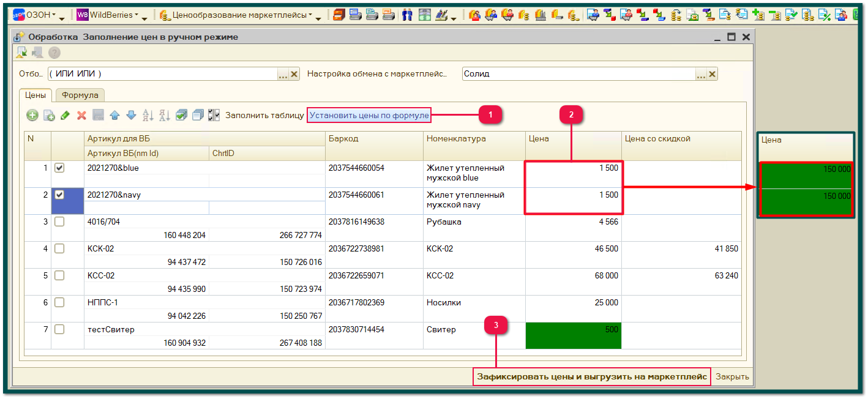Click the green plus with coins icon
This screenshot has height=399, width=868.
click(758, 14)
